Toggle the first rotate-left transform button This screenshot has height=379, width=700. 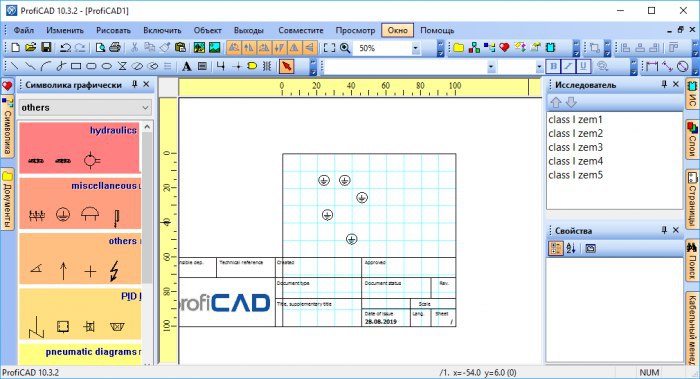click(234, 48)
